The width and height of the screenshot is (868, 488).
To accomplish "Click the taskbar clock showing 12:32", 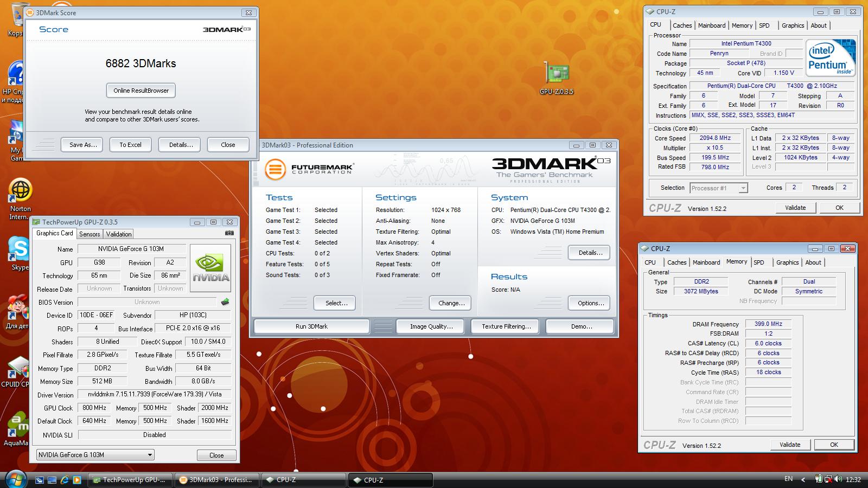I will tap(853, 479).
